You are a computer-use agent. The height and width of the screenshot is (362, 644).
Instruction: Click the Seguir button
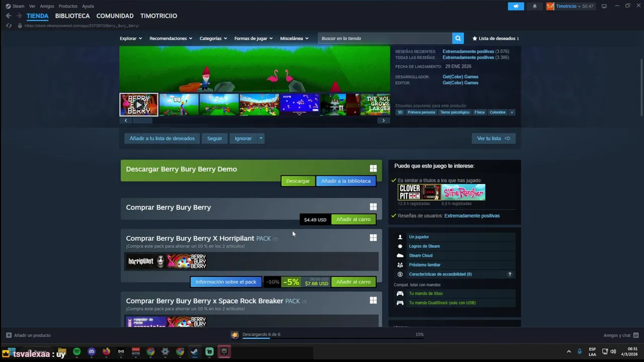[214, 138]
